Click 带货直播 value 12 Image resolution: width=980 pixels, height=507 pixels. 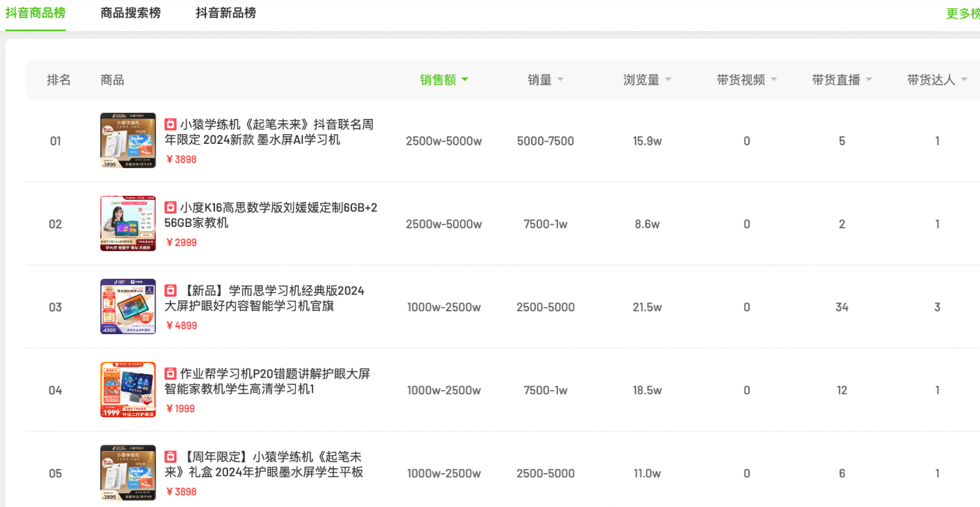click(842, 390)
